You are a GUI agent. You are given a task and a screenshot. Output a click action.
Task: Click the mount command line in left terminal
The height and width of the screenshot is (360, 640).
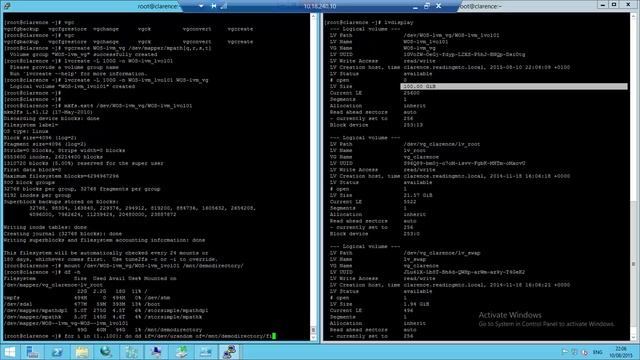[124, 266]
